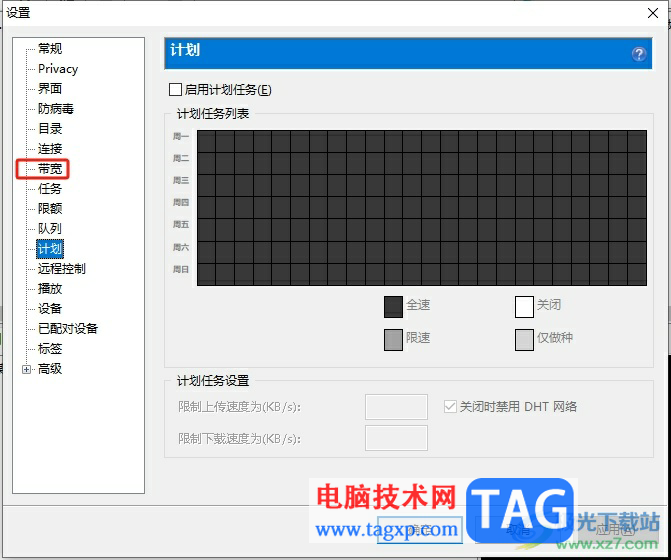Close the settings dialog window
The width and height of the screenshot is (671, 560).
pos(653,13)
